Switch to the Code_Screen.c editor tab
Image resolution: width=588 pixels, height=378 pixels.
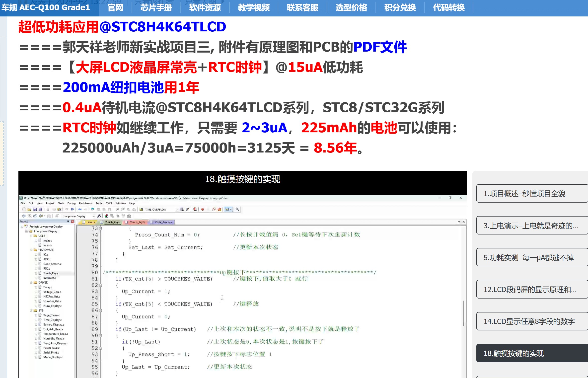pyautogui.click(x=162, y=222)
